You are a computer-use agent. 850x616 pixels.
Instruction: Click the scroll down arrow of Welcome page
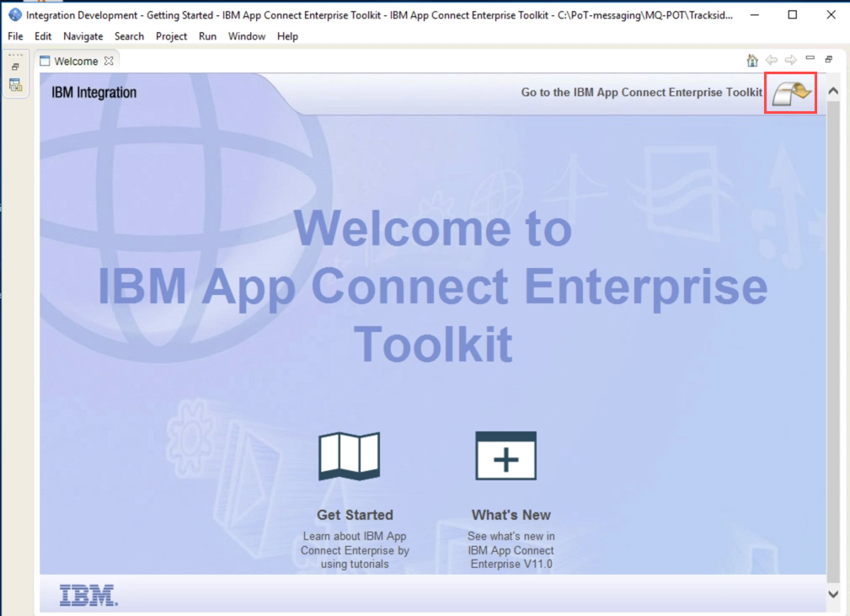pos(833,594)
